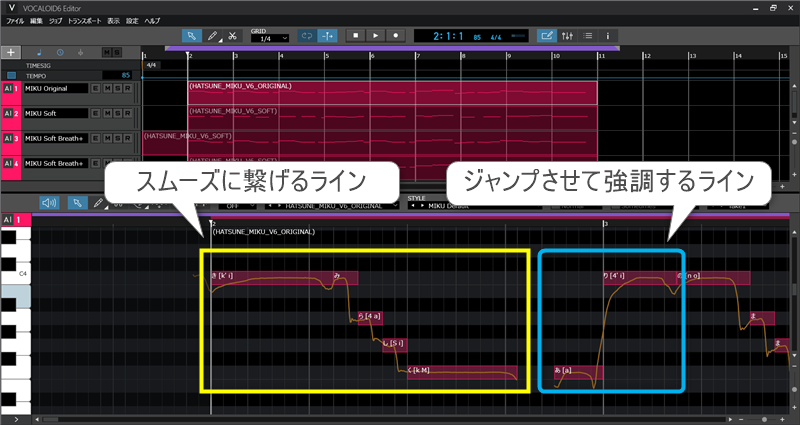The image size is (800, 425).
Task: Select the pencil draw tool in top toolbar
Action: tap(212, 36)
